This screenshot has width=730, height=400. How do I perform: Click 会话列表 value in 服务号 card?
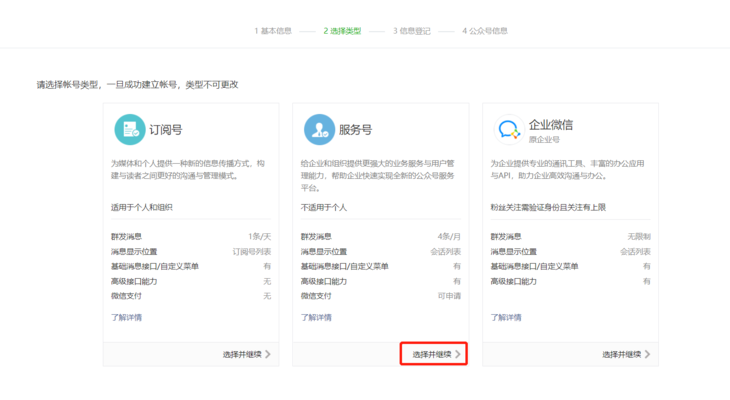(x=446, y=251)
